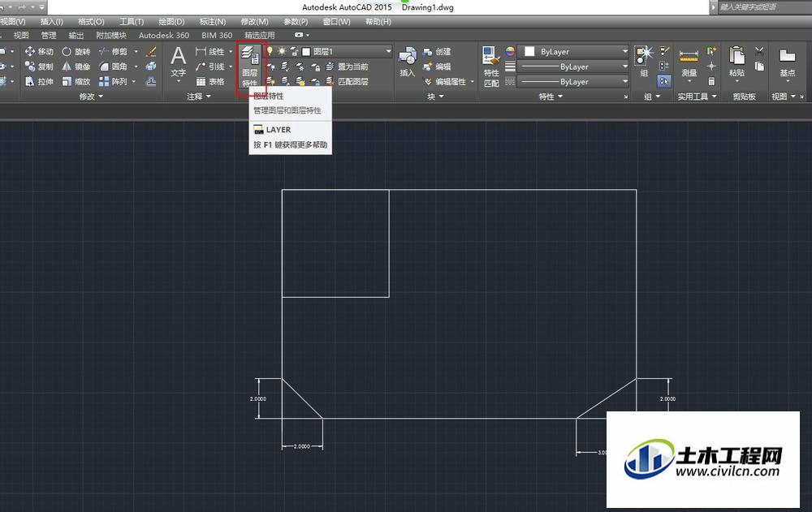This screenshot has width=812, height=512.
Task: Click the Erase pencil icon in Modify panel
Action: pos(151,51)
